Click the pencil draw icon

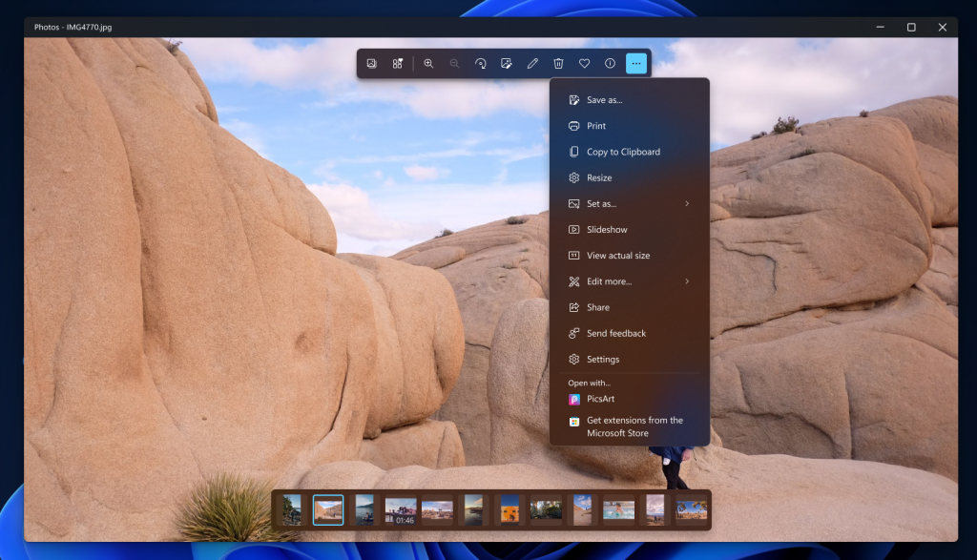point(532,64)
